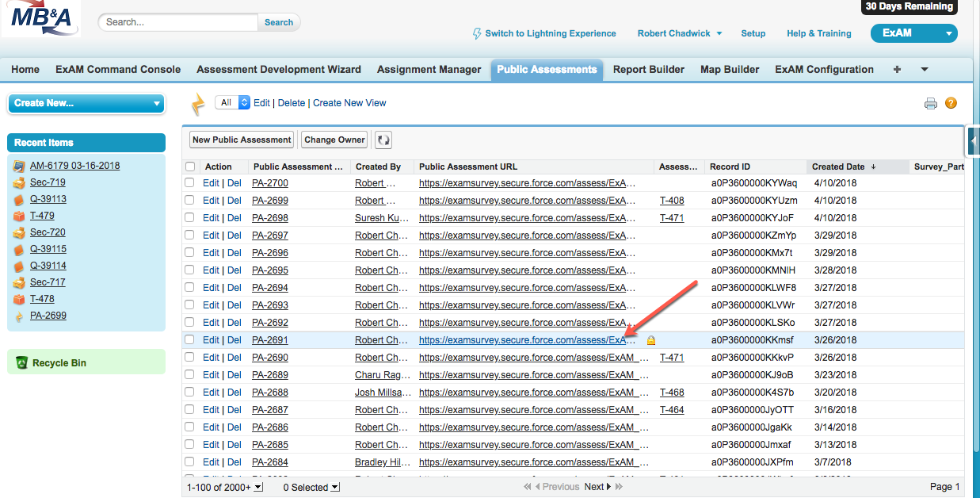
Task: Click the Create New View link
Action: (349, 103)
